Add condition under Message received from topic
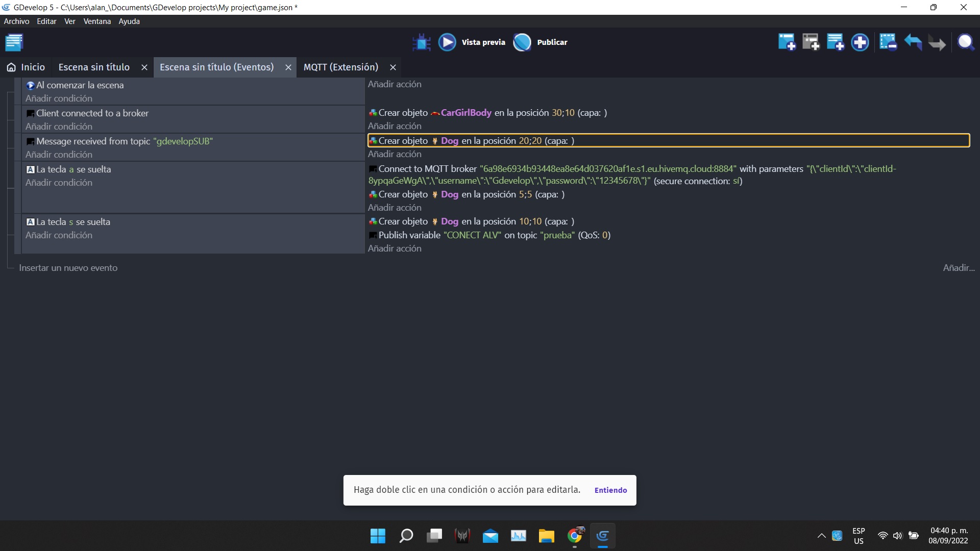This screenshot has width=980, height=551. coord(59,155)
